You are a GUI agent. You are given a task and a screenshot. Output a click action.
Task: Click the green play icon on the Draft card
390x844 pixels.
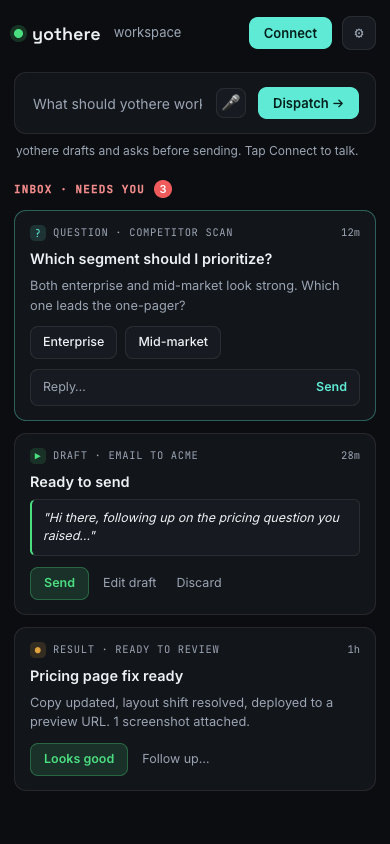click(x=38, y=455)
